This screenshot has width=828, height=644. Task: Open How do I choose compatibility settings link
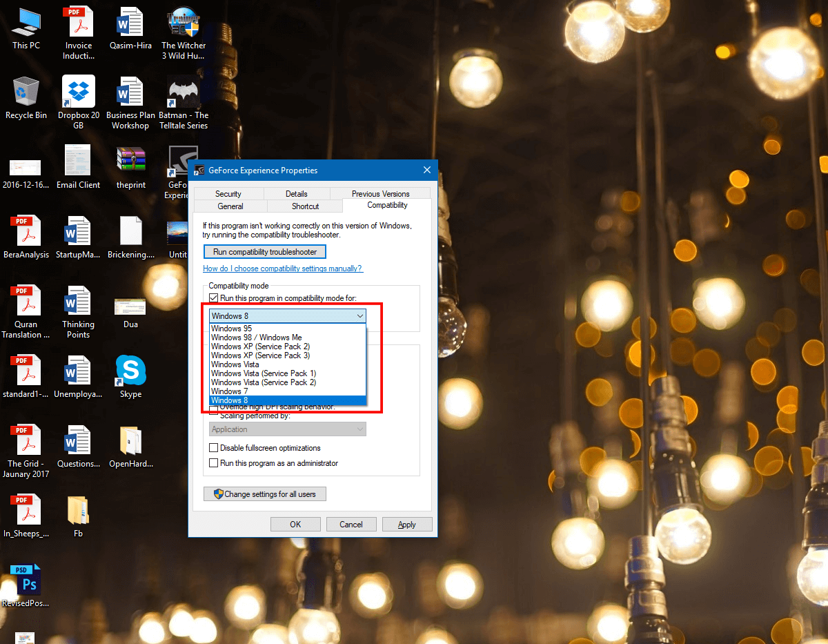282,269
